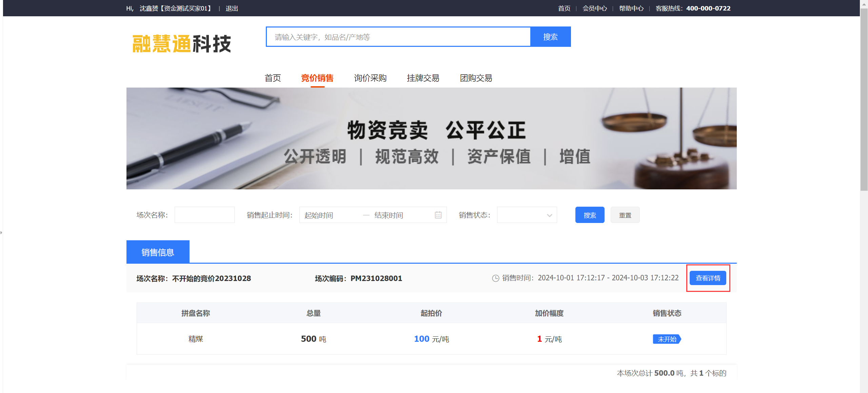Click hotline number 400-000-0722
Screen dimensions: 868x393
point(708,8)
